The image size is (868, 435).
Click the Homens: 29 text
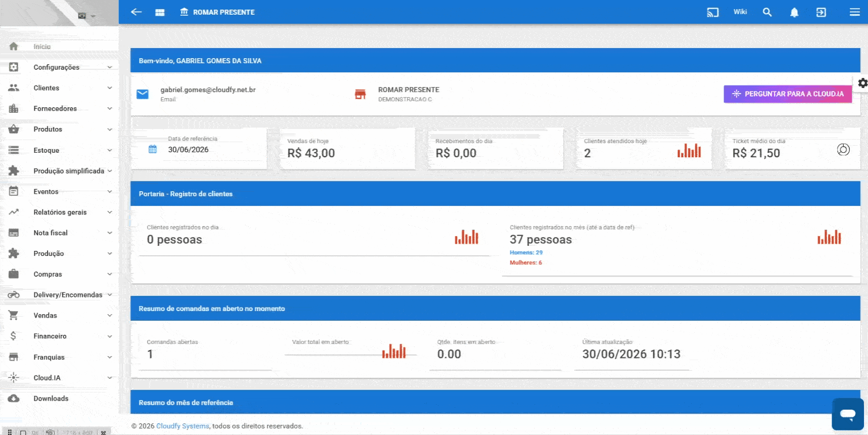(526, 252)
